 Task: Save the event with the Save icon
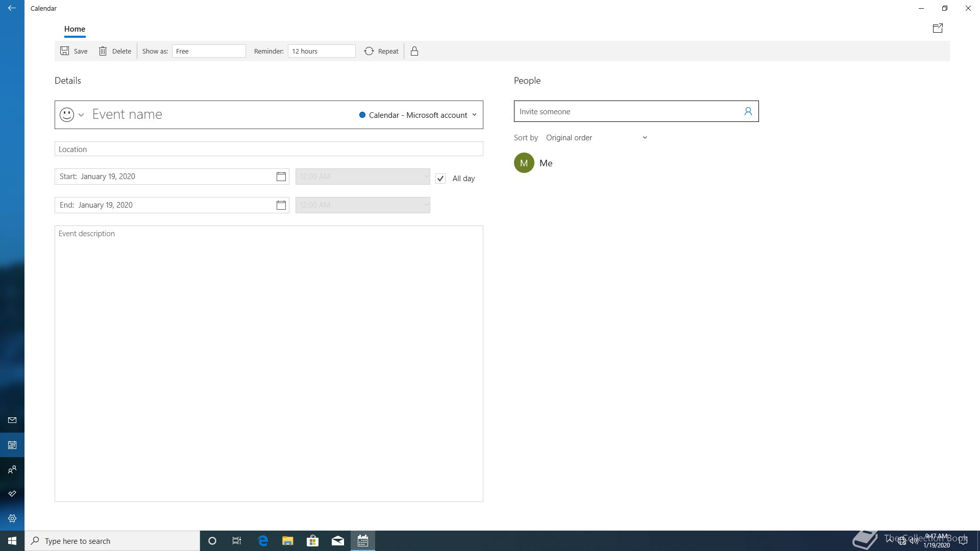[x=65, y=51]
